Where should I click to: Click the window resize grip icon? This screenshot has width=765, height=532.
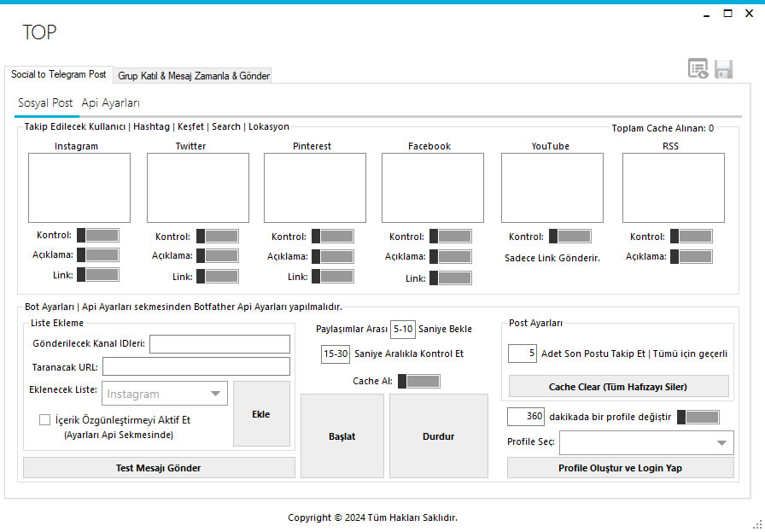[757, 524]
